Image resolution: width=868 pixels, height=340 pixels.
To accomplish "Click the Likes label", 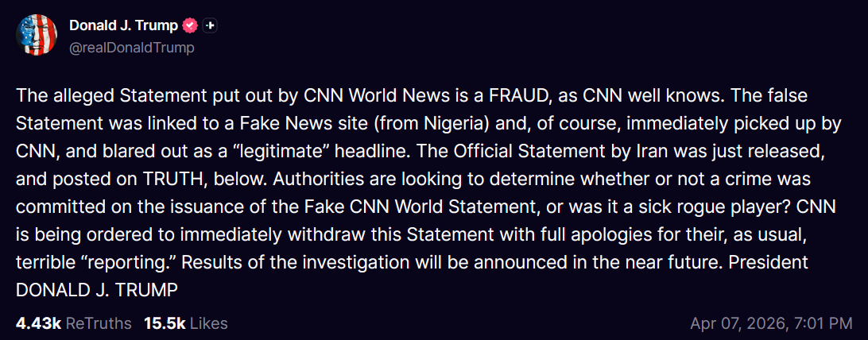I will (208, 323).
